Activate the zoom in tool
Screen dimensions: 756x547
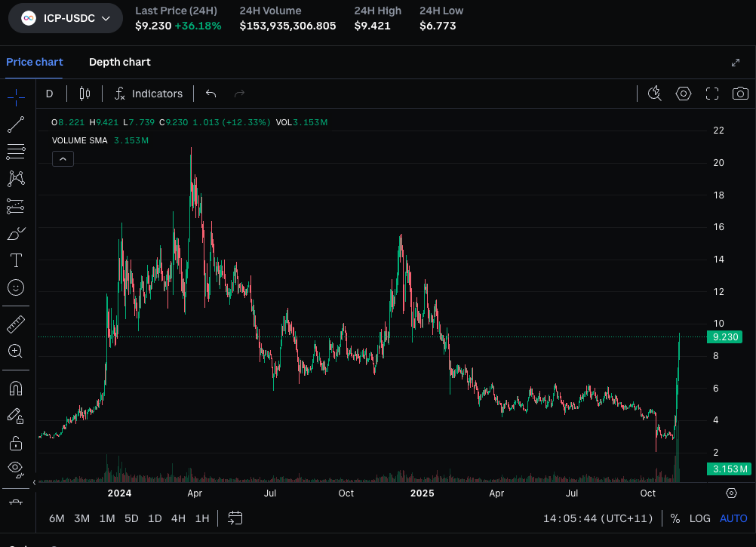pos(16,352)
